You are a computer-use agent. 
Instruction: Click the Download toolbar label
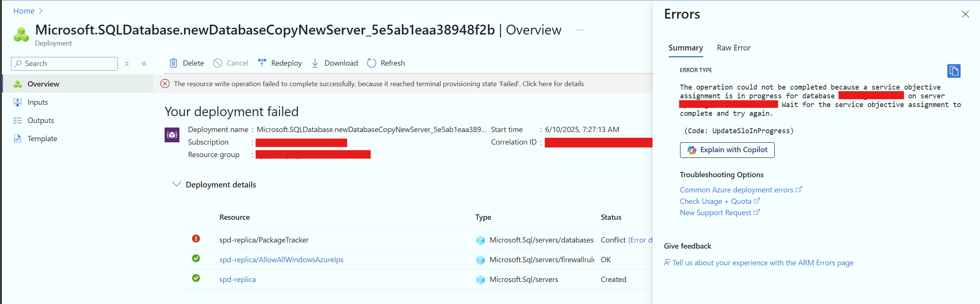click(x=341, y=63)
